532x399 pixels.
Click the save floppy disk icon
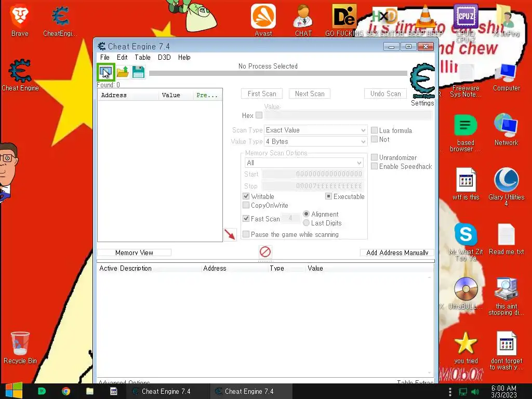coord(138,72)
